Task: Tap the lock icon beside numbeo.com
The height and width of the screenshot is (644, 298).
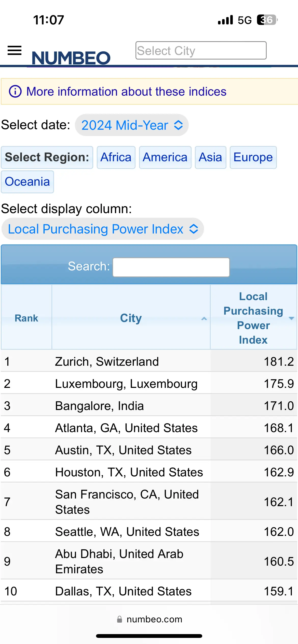Action: [x=119, y=619]
